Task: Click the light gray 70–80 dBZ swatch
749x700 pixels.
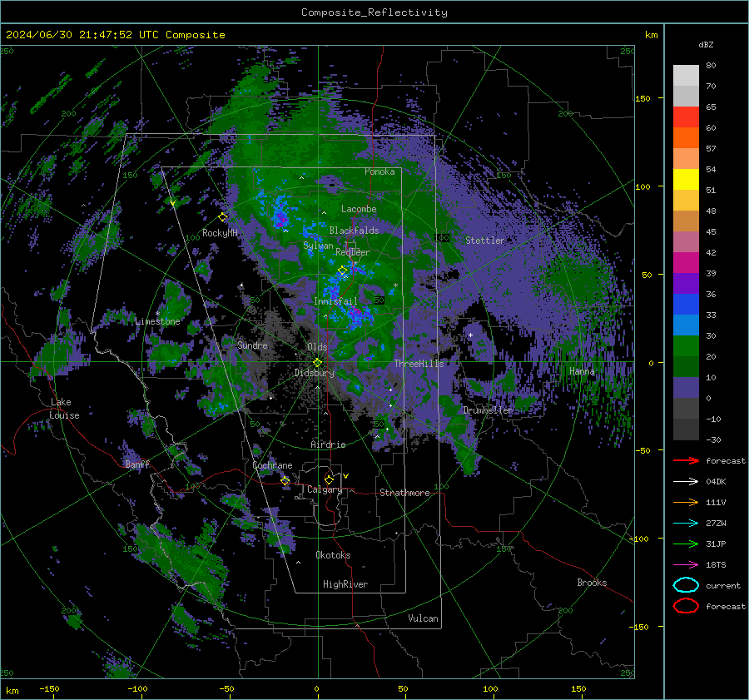Action: tap(686, 76)
